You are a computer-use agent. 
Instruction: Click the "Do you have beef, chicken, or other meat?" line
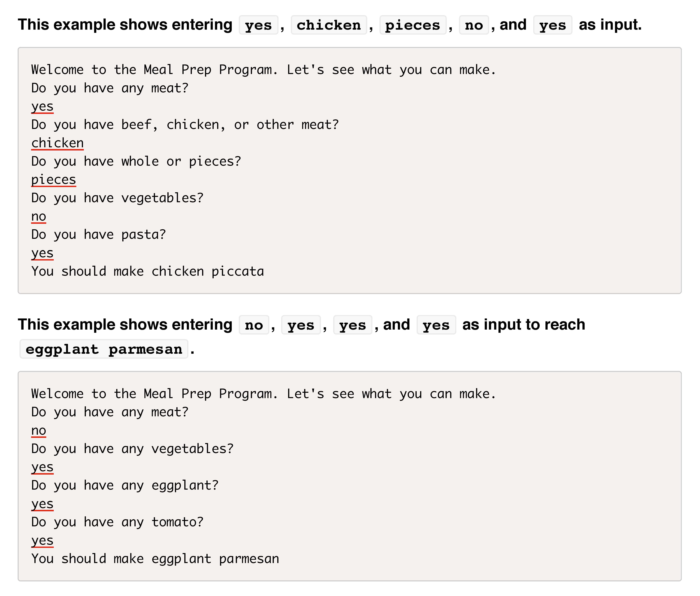point(185,125)
